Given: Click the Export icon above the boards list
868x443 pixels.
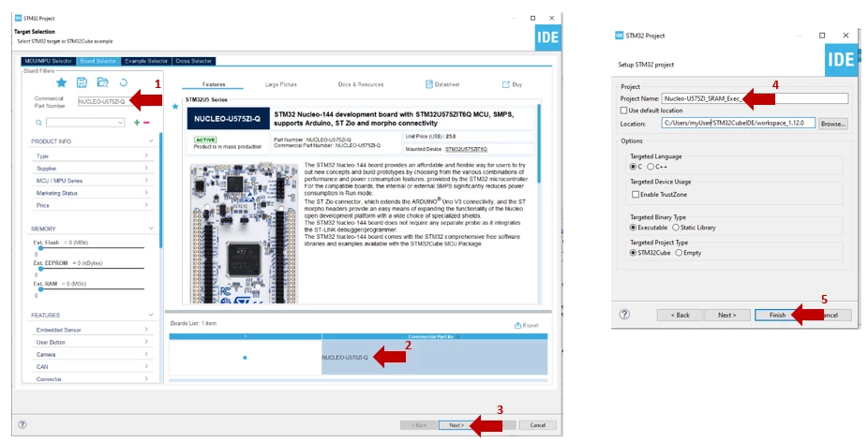Looking at the screenshot, I should pos(517,325).
